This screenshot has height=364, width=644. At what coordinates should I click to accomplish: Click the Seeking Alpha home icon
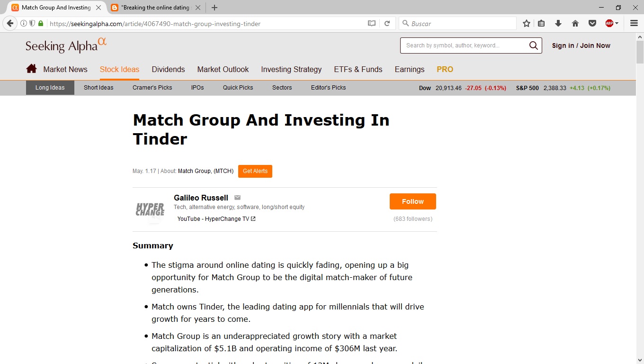click(31, 69)
